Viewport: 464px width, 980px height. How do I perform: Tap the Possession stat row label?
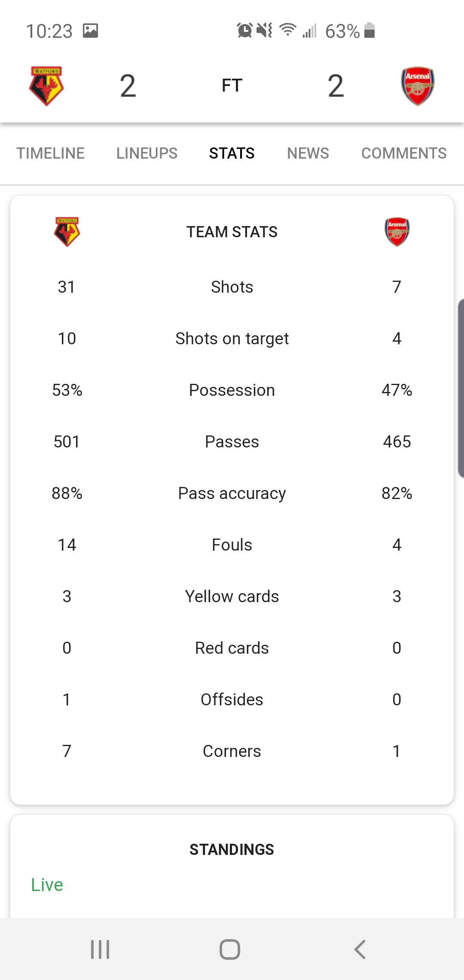[x=232, y=390]
